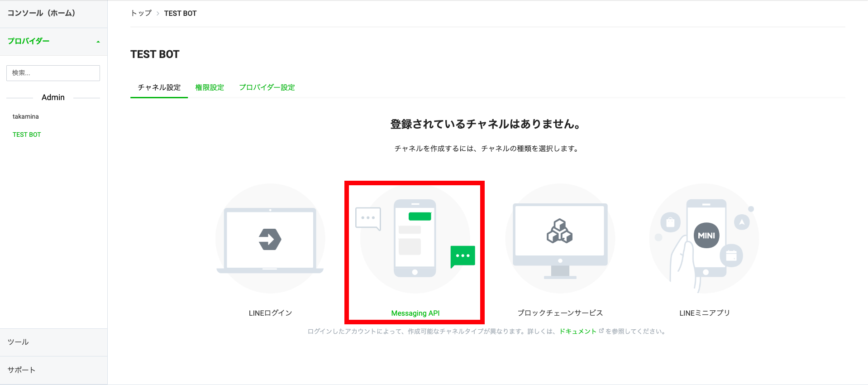Click the Blockchain Service monitor illustration

pos(560,239)
